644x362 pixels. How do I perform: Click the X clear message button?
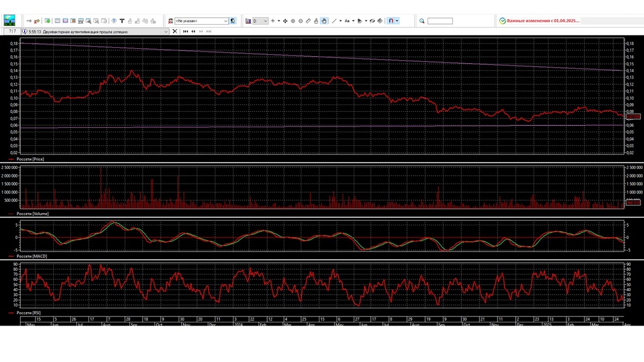(174, 32)
